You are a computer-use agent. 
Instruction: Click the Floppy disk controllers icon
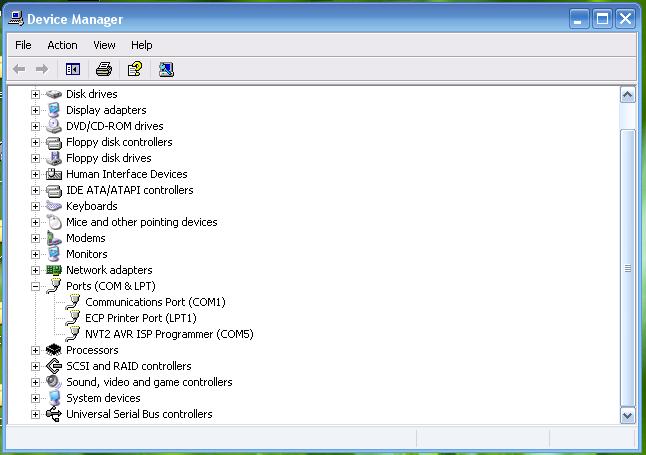point(54,143)
